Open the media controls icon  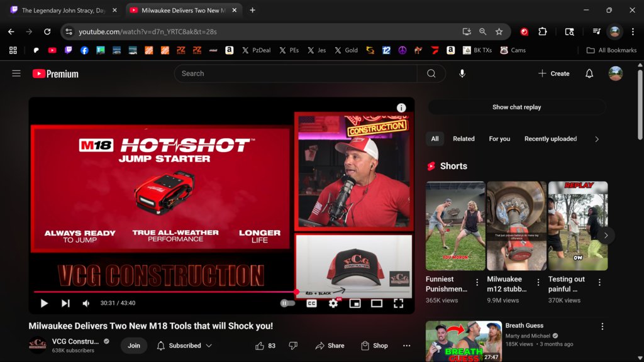coord(597,31)
